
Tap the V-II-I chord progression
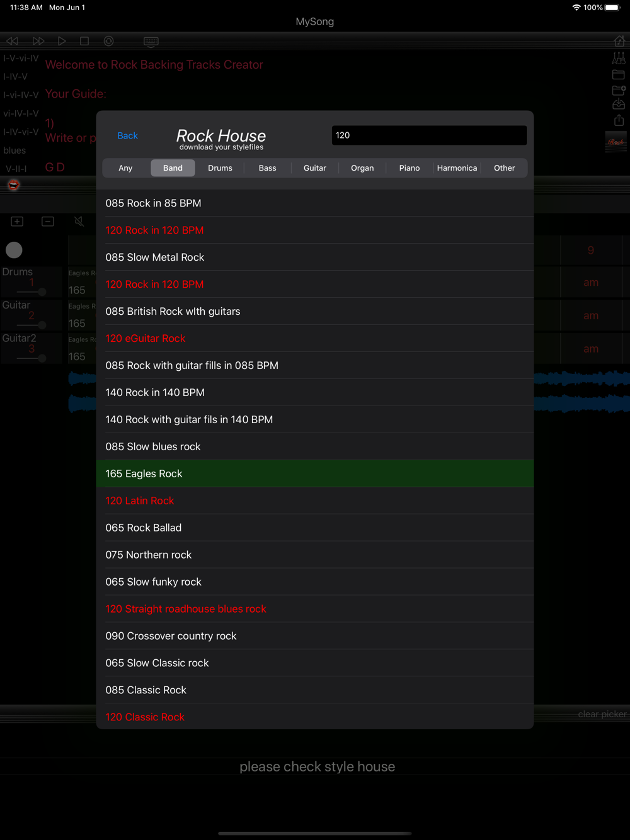point(16,169)
